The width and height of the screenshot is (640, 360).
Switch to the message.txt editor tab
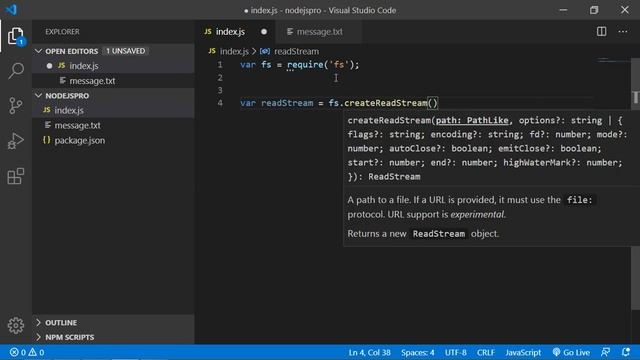pos(319,31)
